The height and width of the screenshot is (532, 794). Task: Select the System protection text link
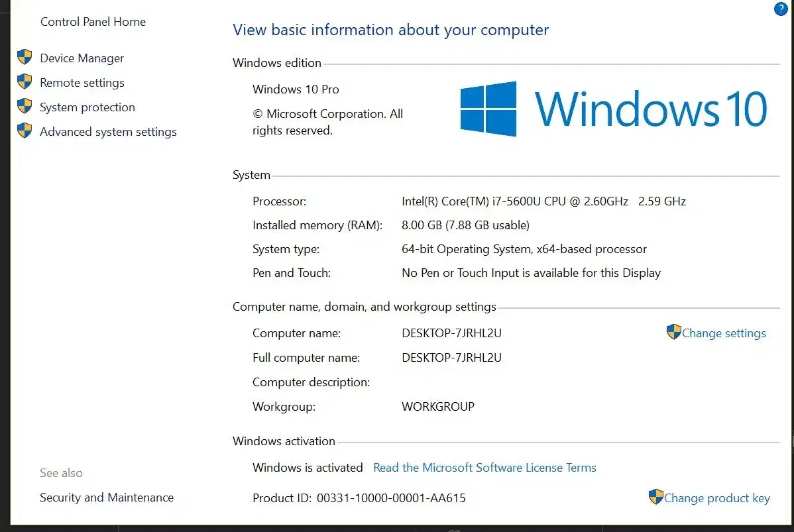(87, 107)
